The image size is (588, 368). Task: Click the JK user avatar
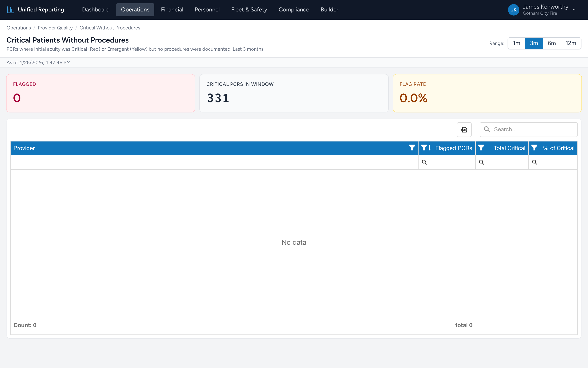coord(513,10)
